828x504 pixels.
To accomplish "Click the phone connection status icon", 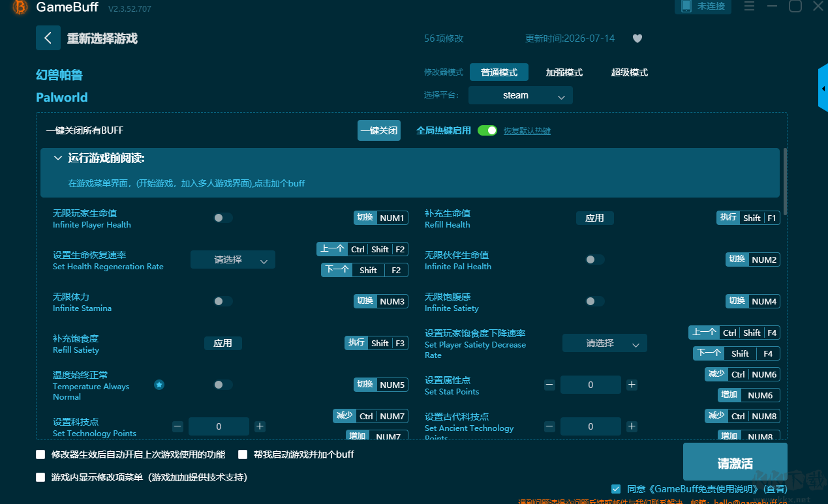I will point(686,6).
